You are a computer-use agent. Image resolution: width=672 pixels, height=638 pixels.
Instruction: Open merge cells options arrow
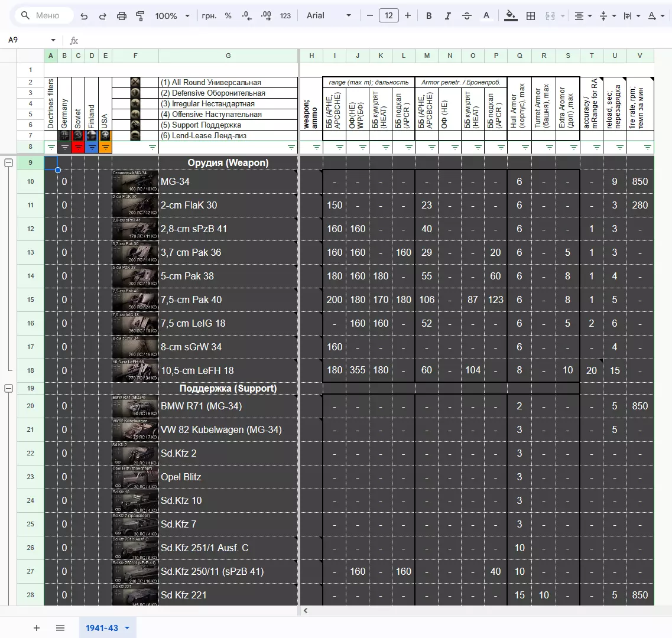(x=562, y=16)
